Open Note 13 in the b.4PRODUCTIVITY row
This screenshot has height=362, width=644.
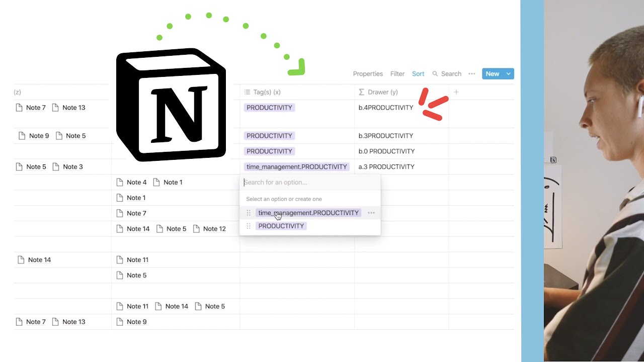point(68,107)
